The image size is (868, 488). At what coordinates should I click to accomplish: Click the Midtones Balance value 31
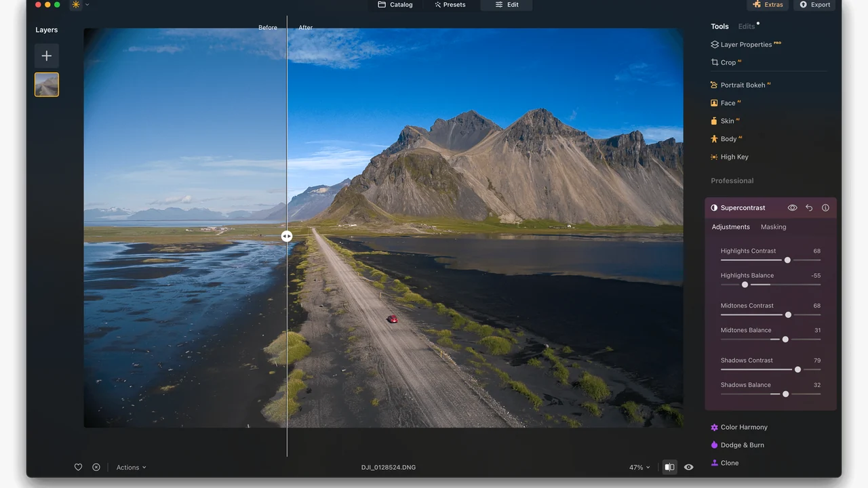[x=817, y=331]
